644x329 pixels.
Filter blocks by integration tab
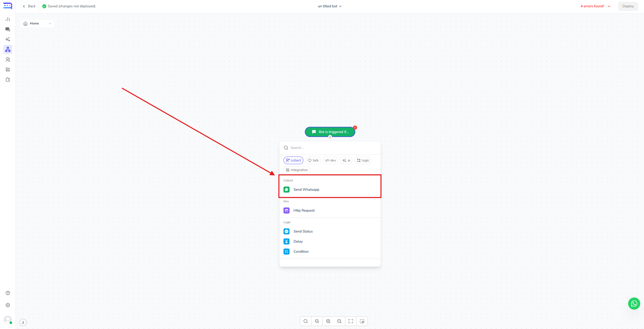(297, 170)
